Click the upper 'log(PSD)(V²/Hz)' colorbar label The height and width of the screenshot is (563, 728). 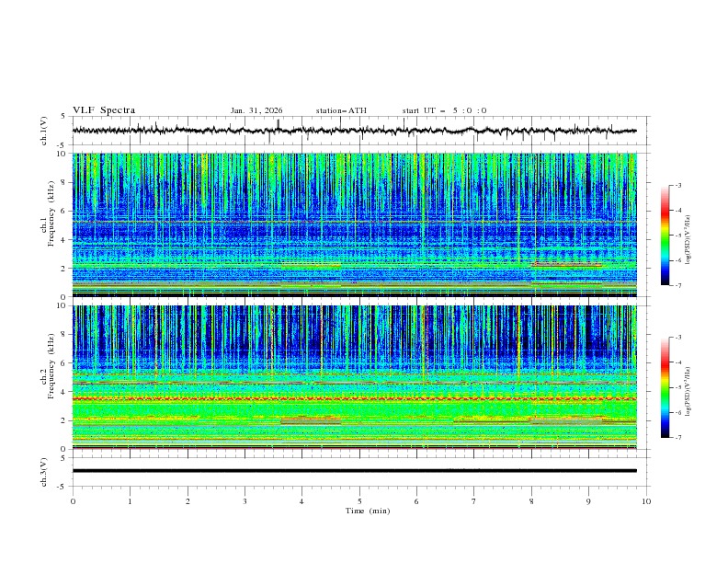(688, 240)
